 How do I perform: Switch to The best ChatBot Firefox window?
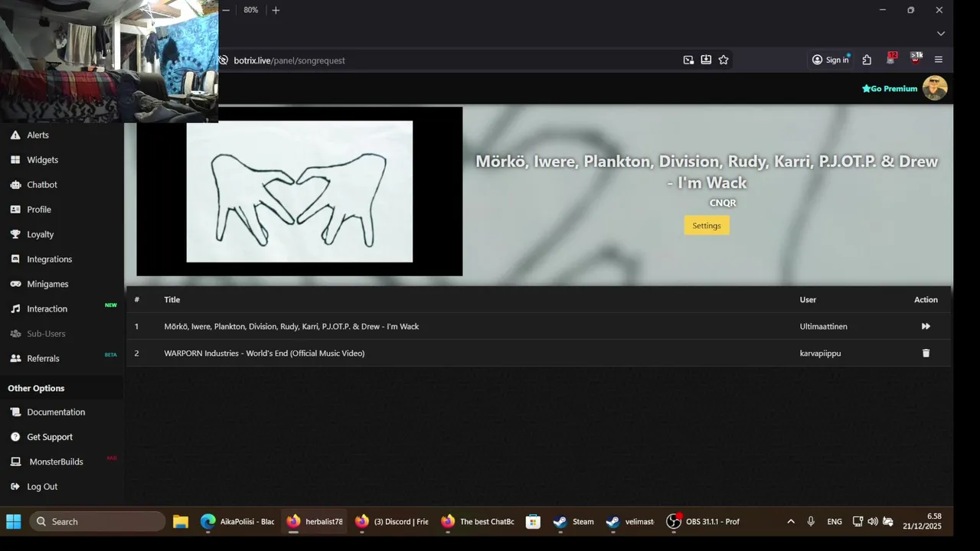pos(477,522)
